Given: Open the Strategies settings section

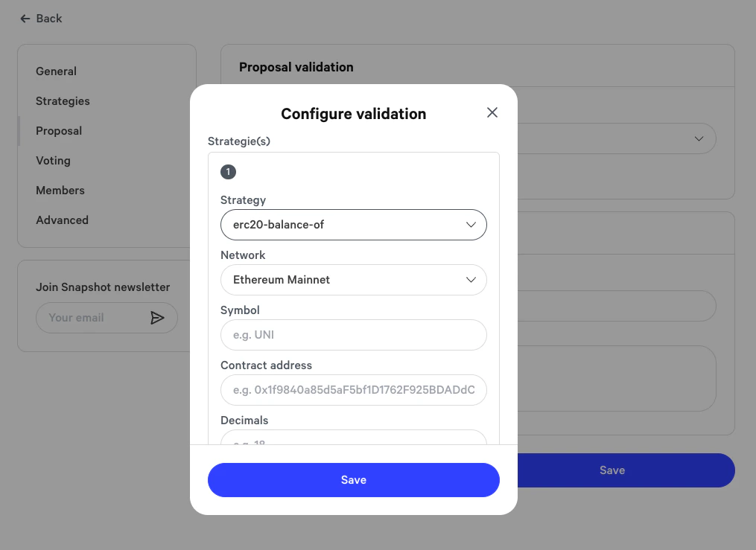Looking at the screenshot, I should tap(63, 100).
